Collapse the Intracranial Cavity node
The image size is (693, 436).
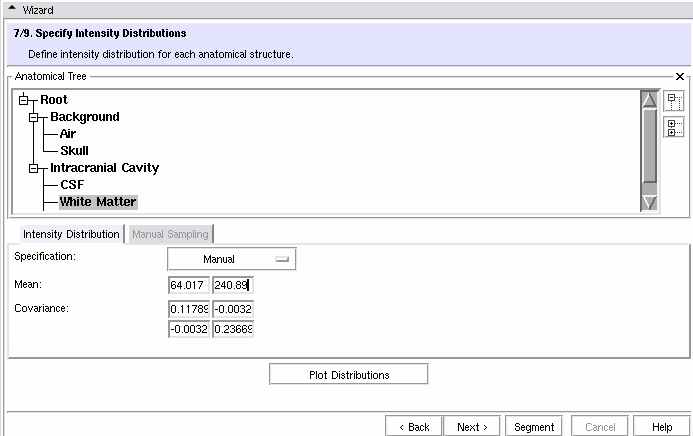click(x=34, y=168)
